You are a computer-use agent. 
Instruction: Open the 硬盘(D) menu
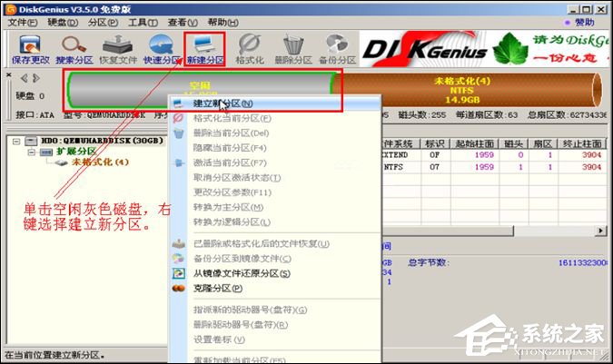[63, 23]
